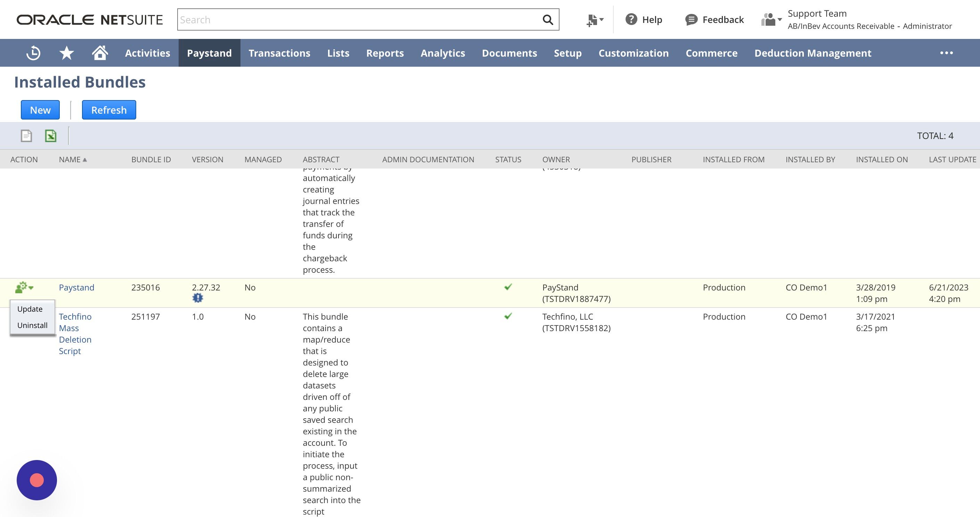
Task: Click the Refresh button
Action: (109, 110)
